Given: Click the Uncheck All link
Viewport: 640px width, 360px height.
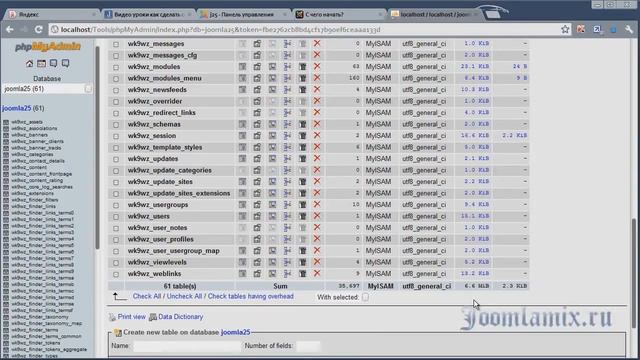Looking at the screenshot, I should [x=184, y=296].
